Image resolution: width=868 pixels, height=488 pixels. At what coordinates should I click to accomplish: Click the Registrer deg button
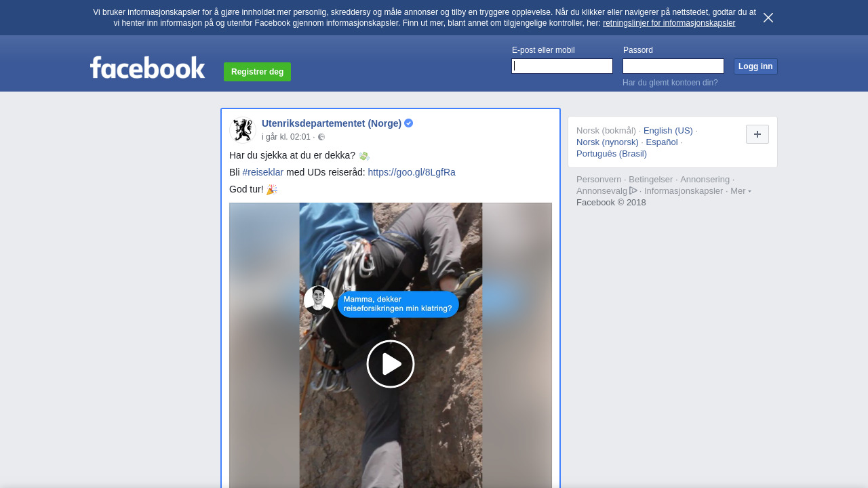tap(257, 72)
